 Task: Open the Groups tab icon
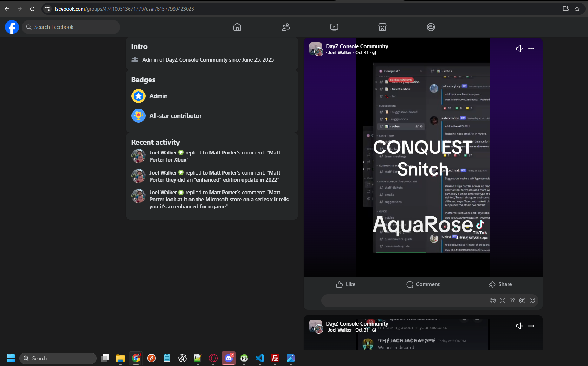[x=431, y=27]
